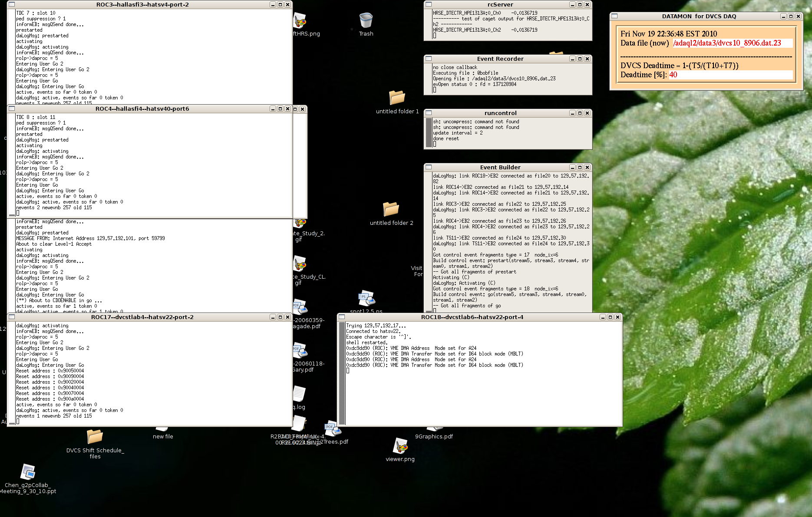The height and width of the screenshot is (517, 812).
Task: Close the rcServer window
Action: click(x=587, y=4)
